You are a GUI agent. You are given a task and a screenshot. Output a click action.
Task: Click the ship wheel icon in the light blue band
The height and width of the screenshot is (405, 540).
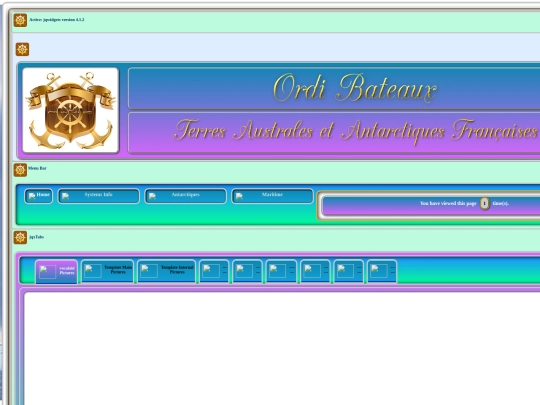(22, 49)
